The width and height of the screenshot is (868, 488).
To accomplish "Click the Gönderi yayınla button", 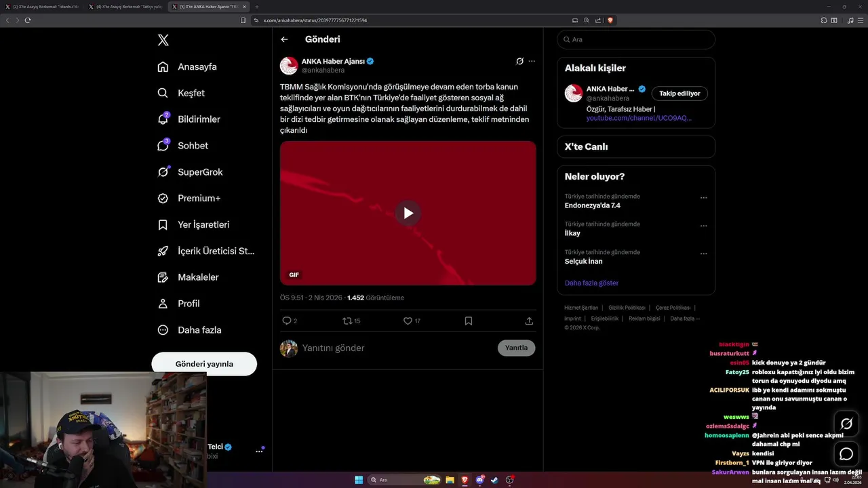I will pyautogui.click(x=204, y=364).
